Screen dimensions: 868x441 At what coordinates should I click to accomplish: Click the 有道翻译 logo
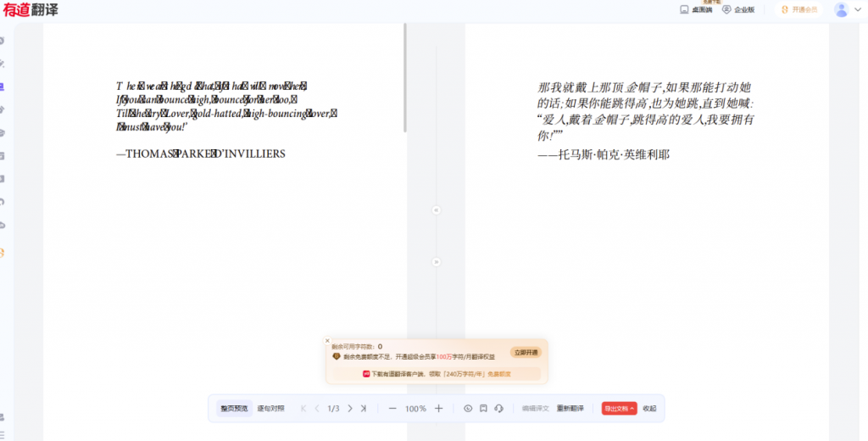click(31, 9)
